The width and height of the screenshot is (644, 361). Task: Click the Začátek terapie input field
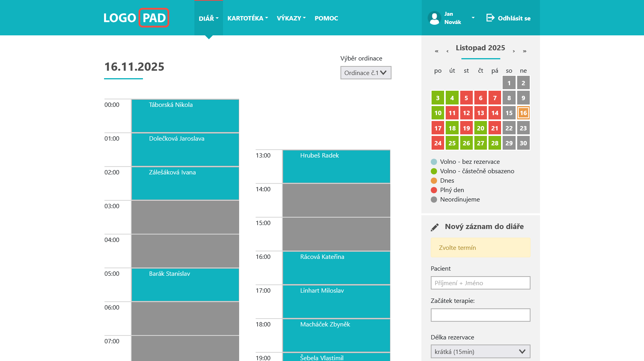pos(480,315)
